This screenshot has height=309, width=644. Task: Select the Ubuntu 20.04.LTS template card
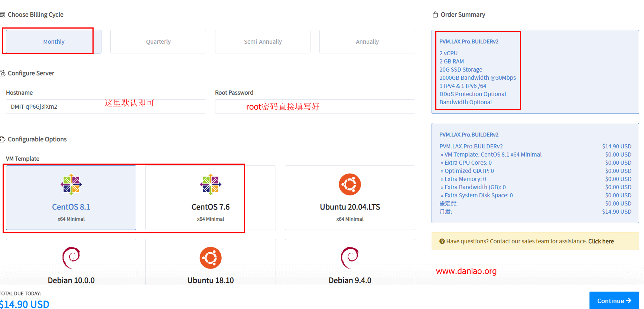(x=350, y=198)
